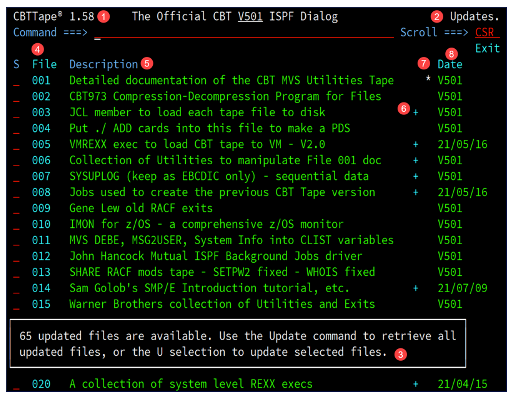
Task: Click 'MVS DEBE, MSG2USER' description
Action: coord(231,240)
